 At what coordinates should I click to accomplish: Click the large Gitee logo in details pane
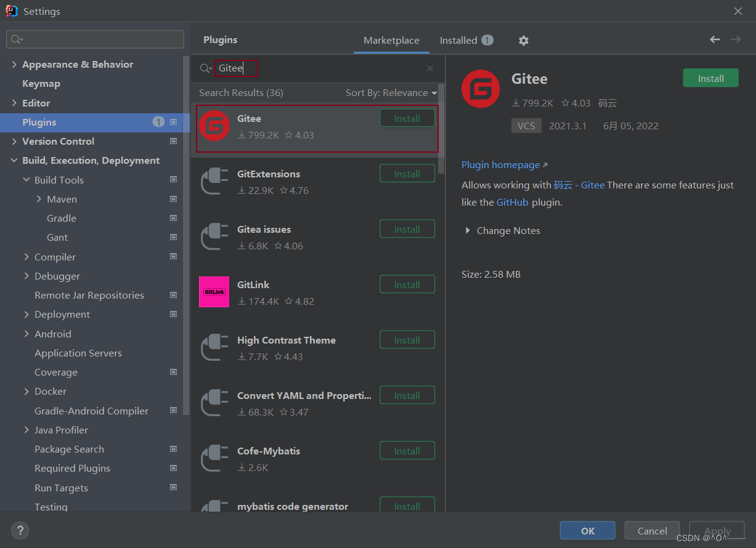click(x=481, y=89)
